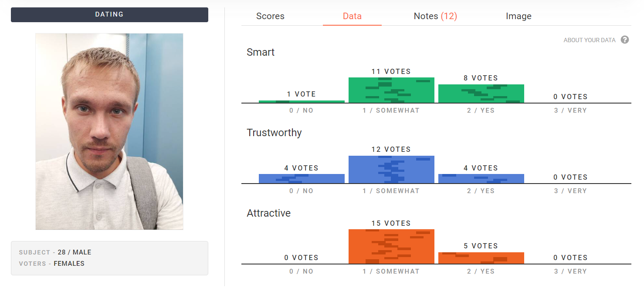Click the Smart section heading

click(261, 52)
